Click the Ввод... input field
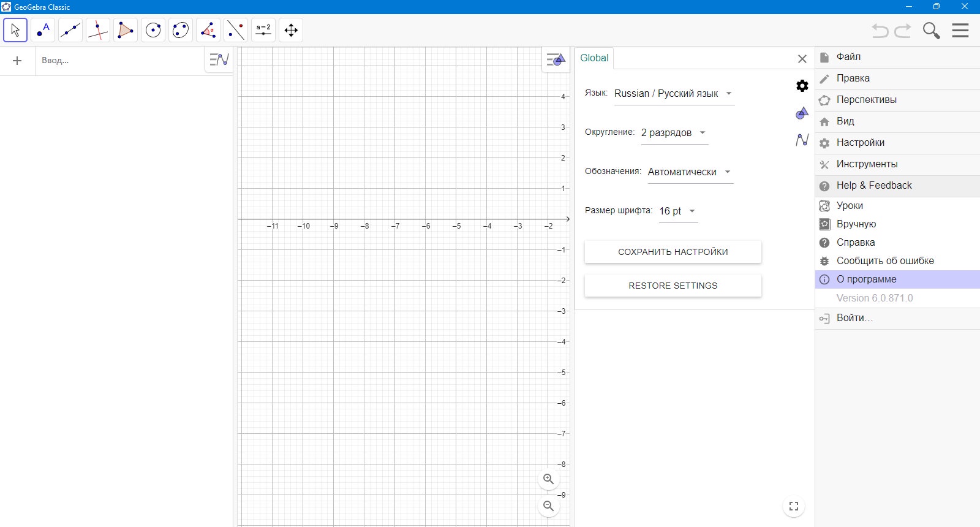980x527 pixels. point(119,61)
